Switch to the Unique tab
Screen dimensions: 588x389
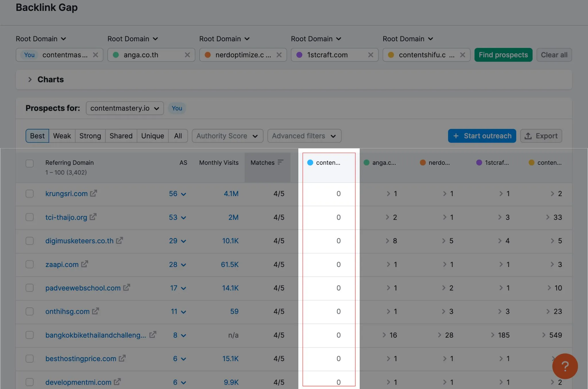point(152,136)
